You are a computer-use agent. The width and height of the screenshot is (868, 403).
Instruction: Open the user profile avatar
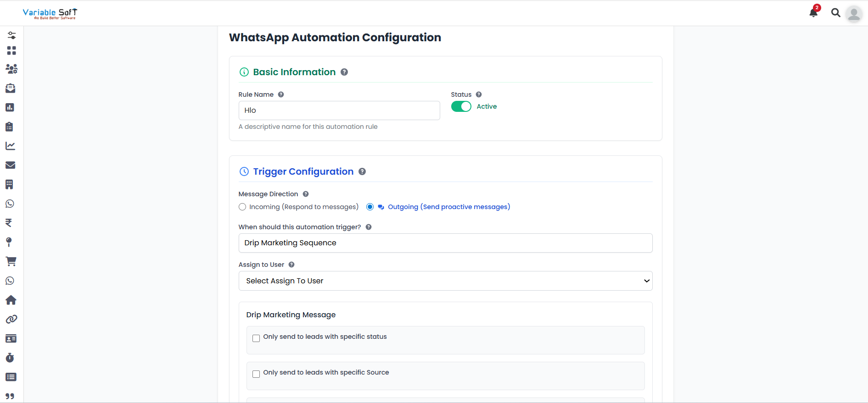[854, 14]
